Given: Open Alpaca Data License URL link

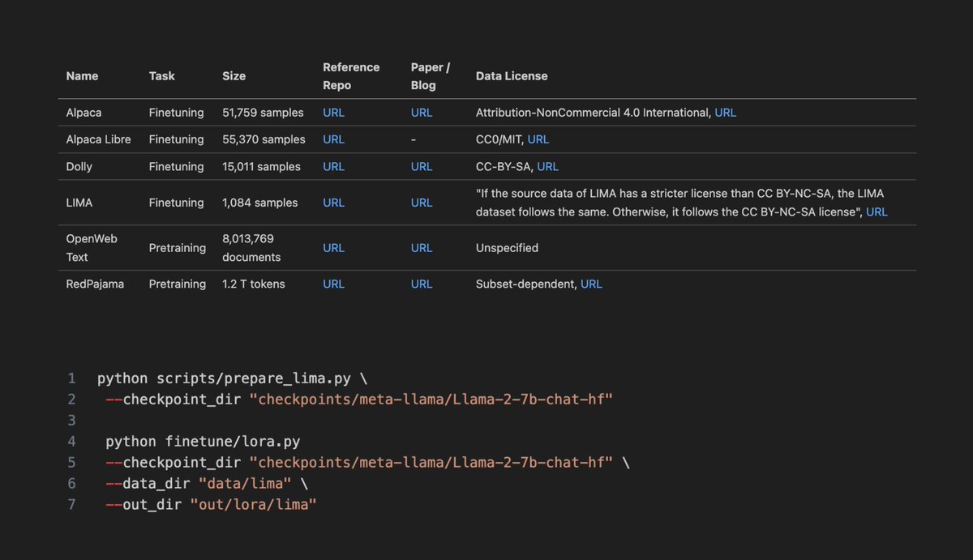Looking at the screenshot, I should [725, 113].
